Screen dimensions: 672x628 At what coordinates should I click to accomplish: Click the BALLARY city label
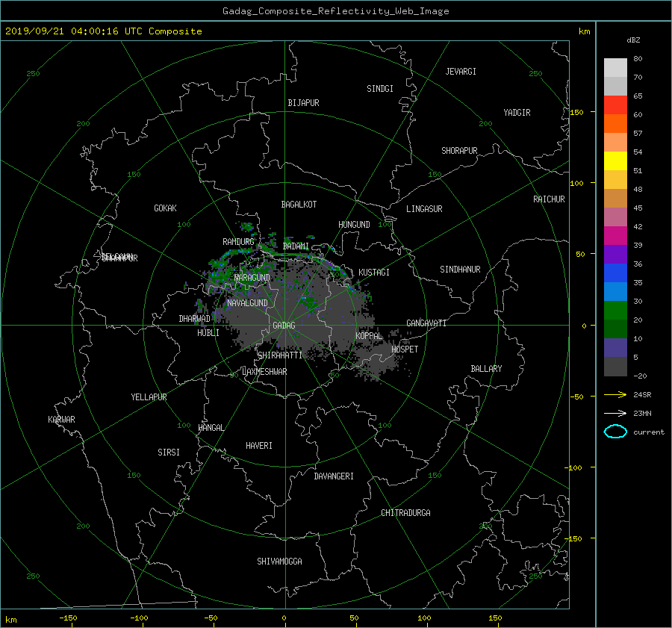pos(486,369)
